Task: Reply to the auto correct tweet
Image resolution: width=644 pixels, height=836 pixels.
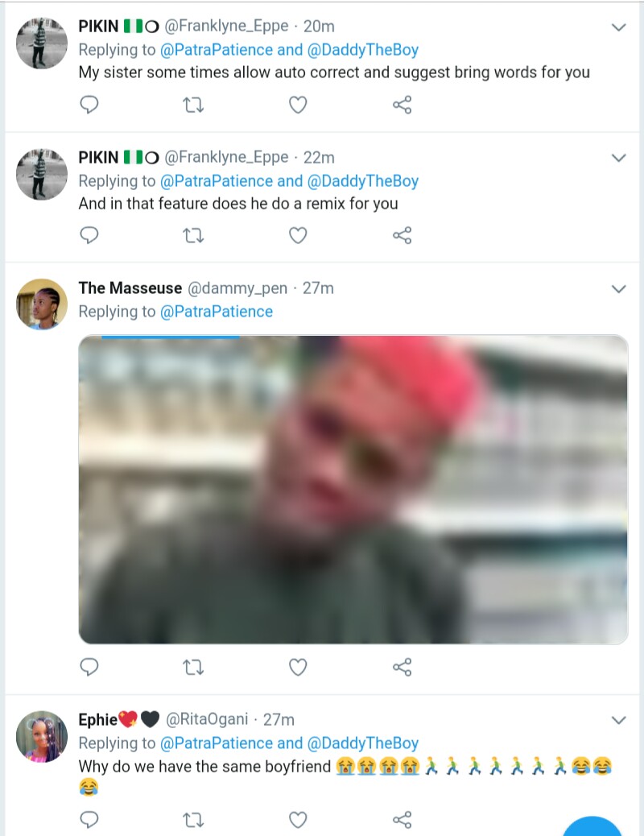Action: (90, 105)
